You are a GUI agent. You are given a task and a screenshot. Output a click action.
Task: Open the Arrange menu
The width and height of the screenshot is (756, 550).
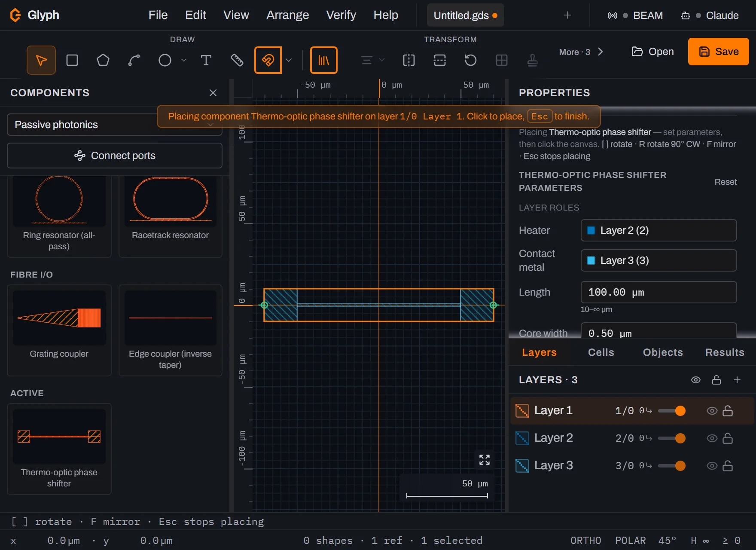pyautogui.click(x=288, y=15)
